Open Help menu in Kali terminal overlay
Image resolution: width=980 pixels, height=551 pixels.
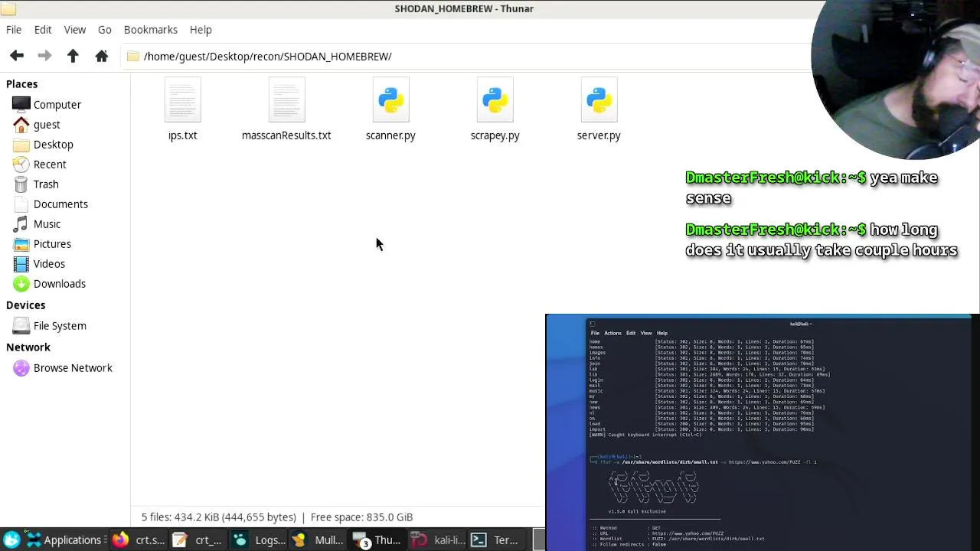(661, 333)
